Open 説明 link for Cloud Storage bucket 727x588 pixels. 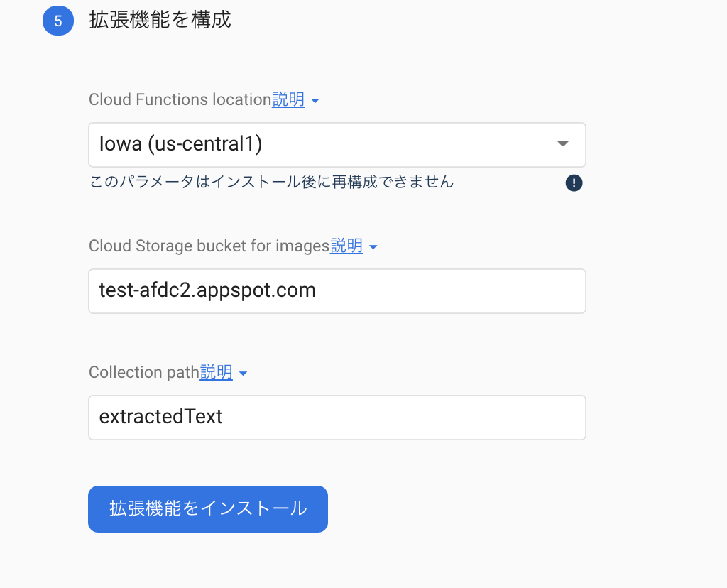[x=346, y=246]
